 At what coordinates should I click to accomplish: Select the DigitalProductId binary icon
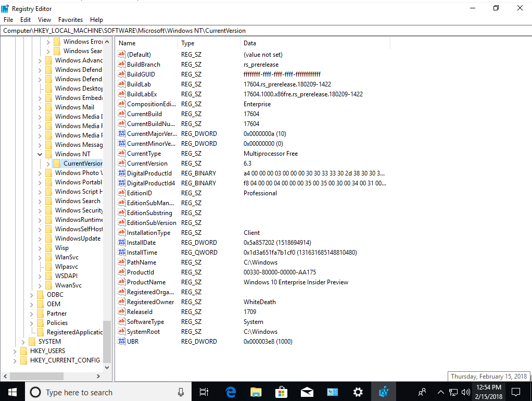tap(121, 173)
